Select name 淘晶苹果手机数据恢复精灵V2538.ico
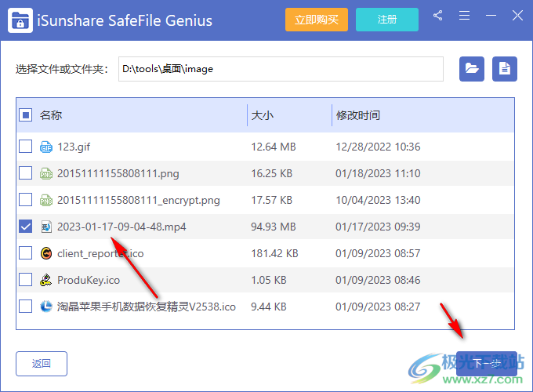Screen dimensions: 533x392 [146, 307]
